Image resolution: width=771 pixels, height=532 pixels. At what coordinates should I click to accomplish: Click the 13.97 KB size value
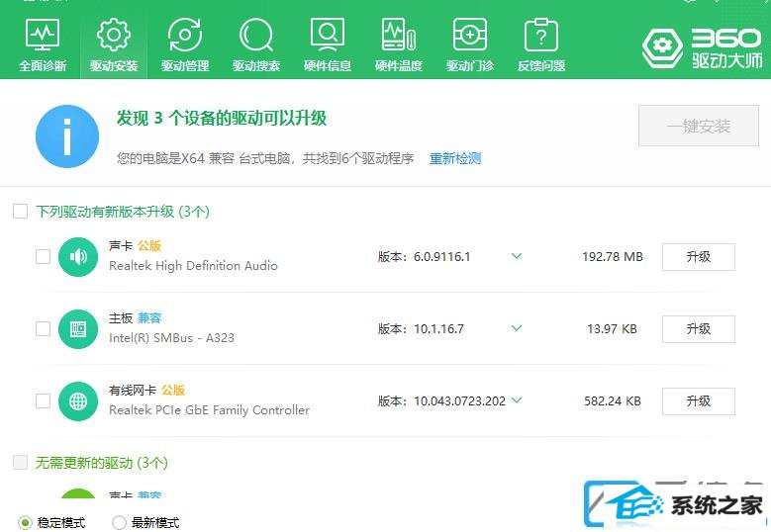[613, 328]
